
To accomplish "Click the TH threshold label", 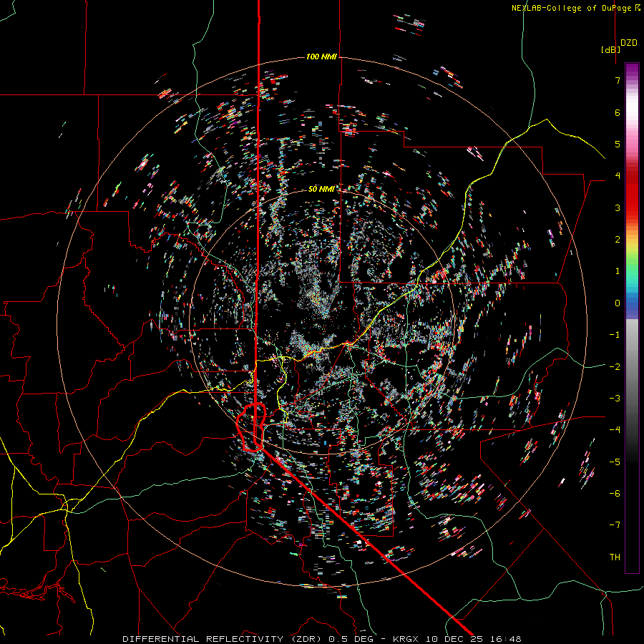I will (615, 557).
